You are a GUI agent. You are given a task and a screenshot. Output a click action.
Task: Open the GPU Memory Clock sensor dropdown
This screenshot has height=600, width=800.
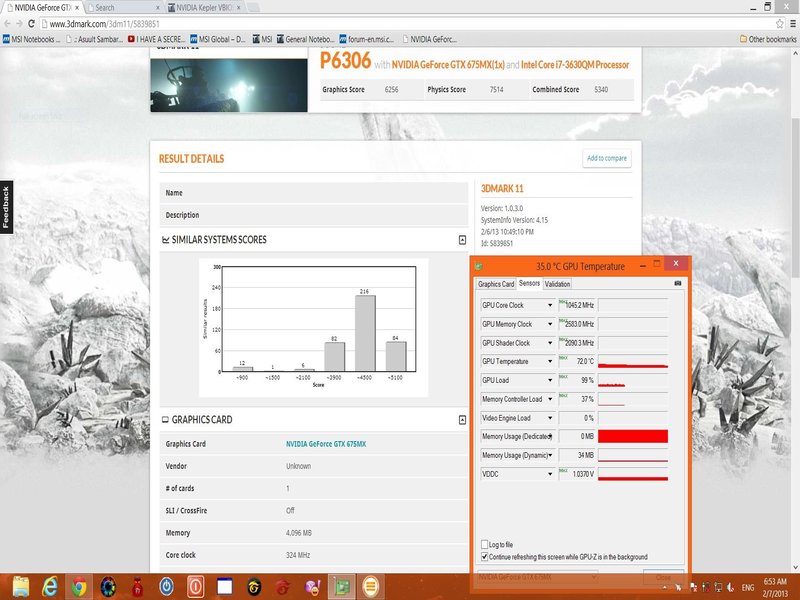550,324
